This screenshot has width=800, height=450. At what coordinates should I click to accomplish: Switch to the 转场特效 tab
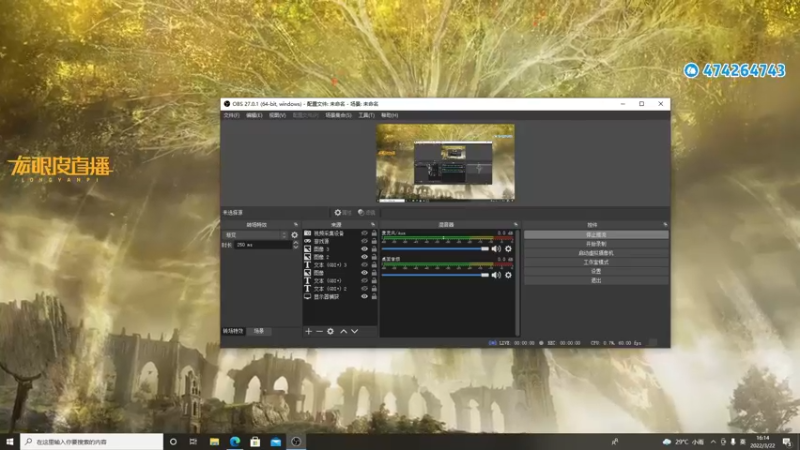[x=233, y=331]
